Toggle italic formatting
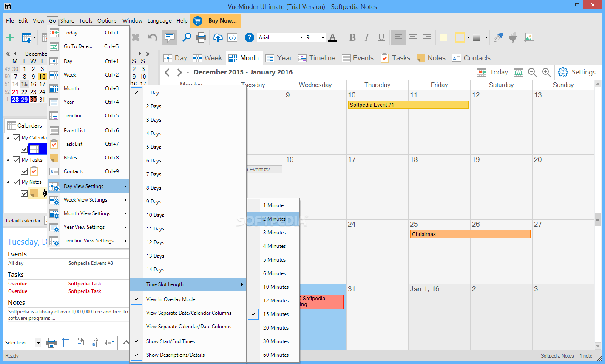 pos(366,37)
